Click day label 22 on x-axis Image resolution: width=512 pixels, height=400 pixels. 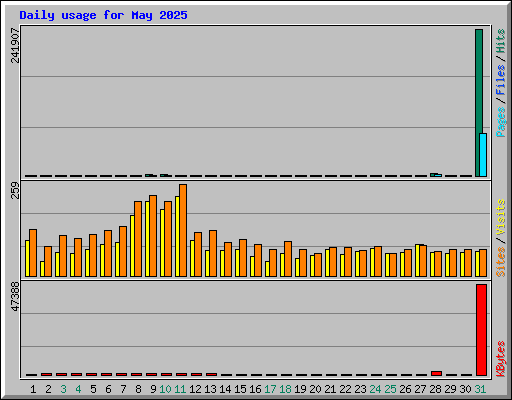click(x=345, y=389)
